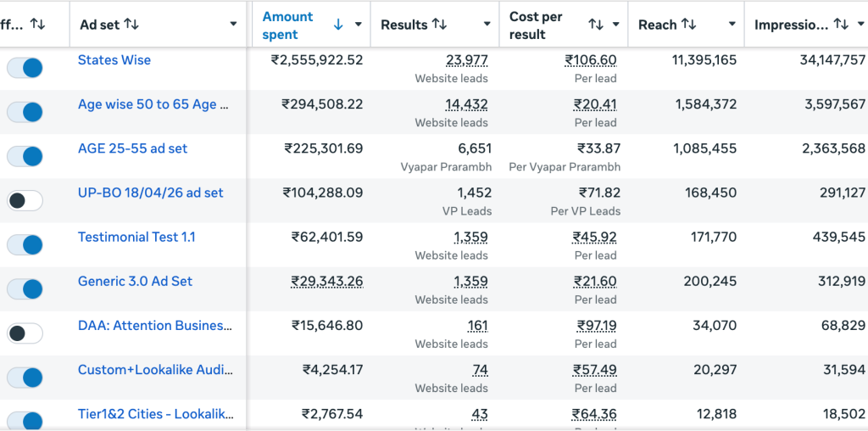The height and width of the screenshot is (431, 868).
Task: Open the States Wise ad set
Action: coord(114,60)
